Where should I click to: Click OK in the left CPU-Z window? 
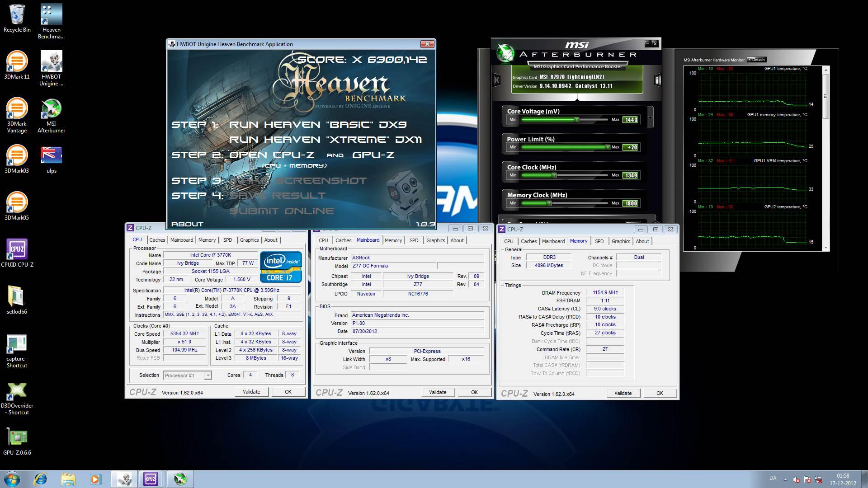point(288,392)
